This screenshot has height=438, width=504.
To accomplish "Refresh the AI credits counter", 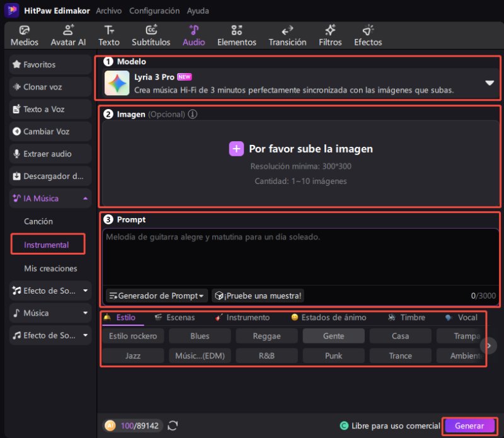I will coord(173,425).
